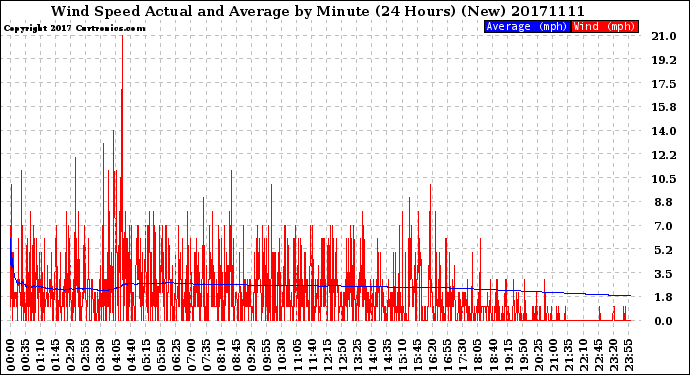
Task: Click the 04:40 time axis label
Action: pos(131,355)
